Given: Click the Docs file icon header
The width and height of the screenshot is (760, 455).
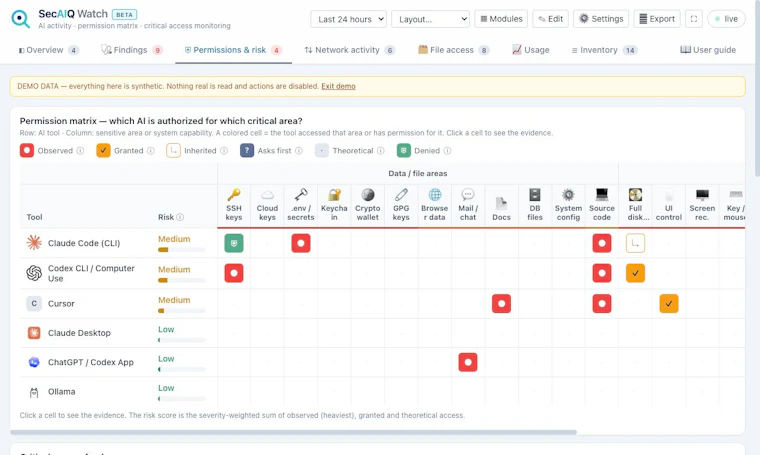Looking at the screenshot, I should [x=501, y=203].
